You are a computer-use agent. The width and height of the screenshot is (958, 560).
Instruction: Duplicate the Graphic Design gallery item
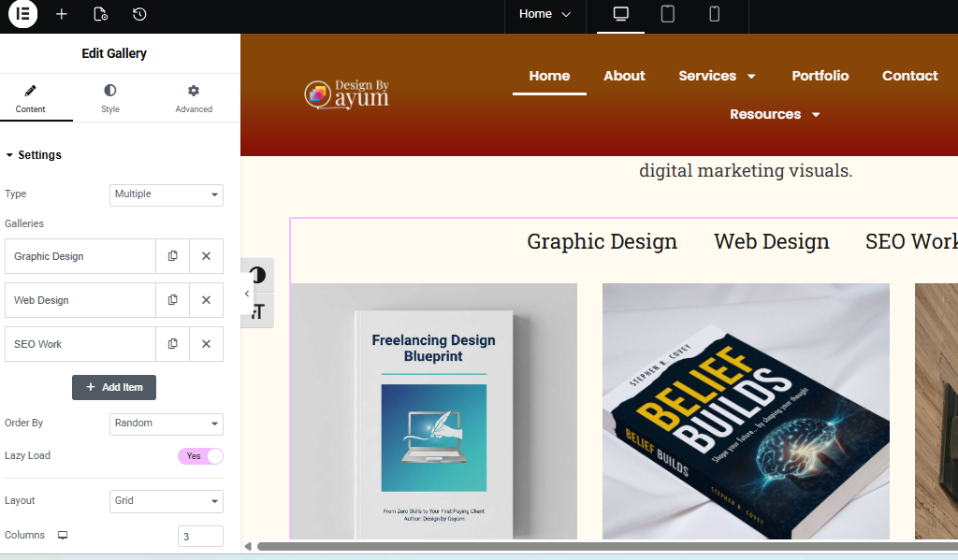pos(173,256)
